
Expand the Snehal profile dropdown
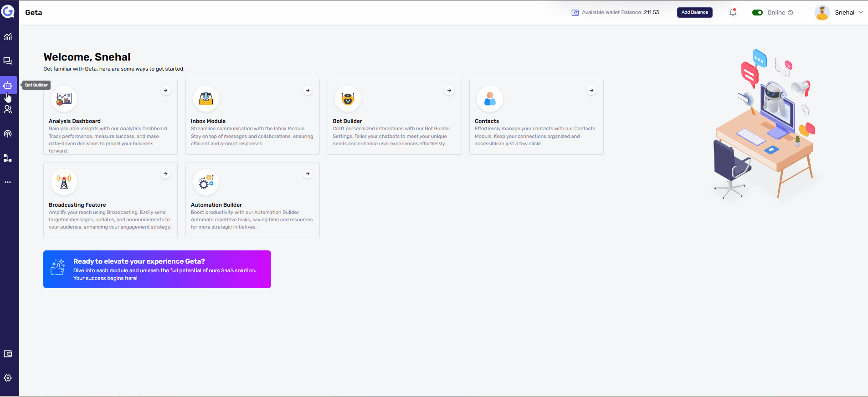coord(860,13)
